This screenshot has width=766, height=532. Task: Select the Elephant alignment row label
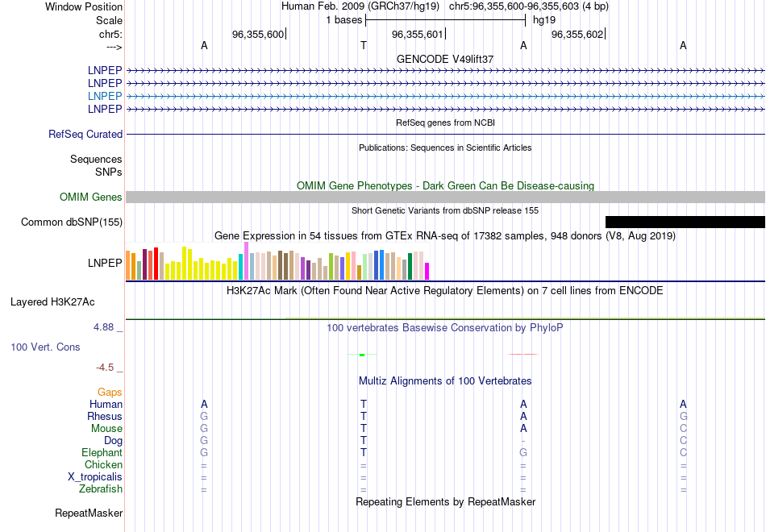(x=102, y=453)
